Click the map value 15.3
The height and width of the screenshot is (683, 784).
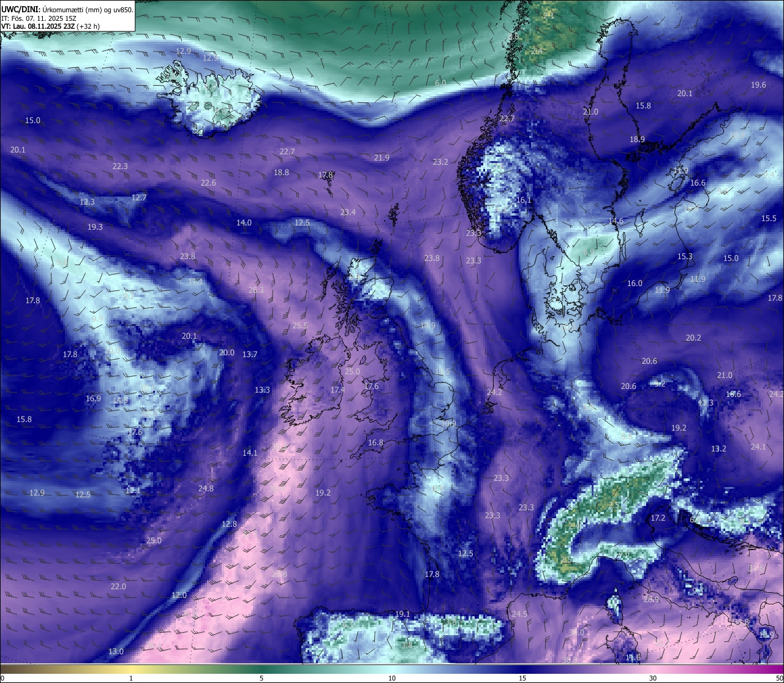(685, 256)
